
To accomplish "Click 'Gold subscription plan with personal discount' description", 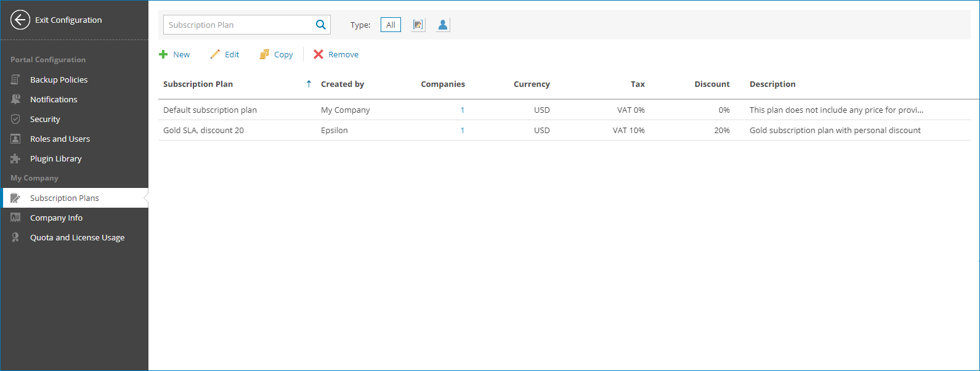I will pos(835,130).
